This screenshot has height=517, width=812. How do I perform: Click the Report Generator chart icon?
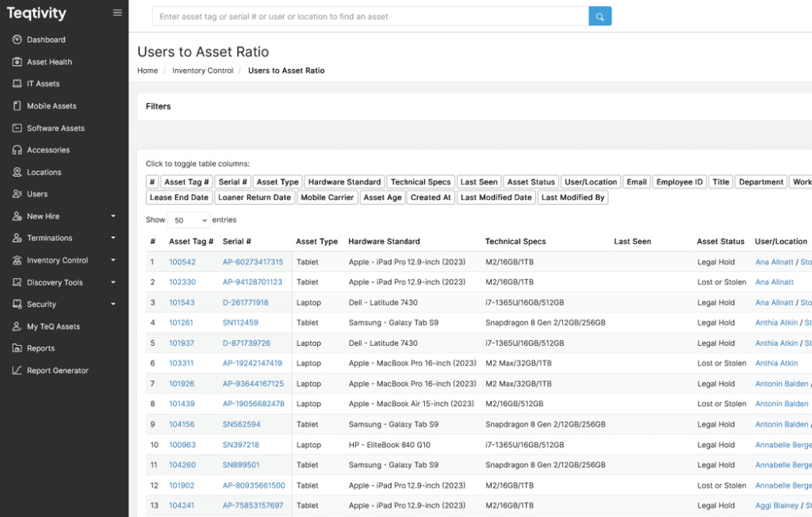click(17, 370)
